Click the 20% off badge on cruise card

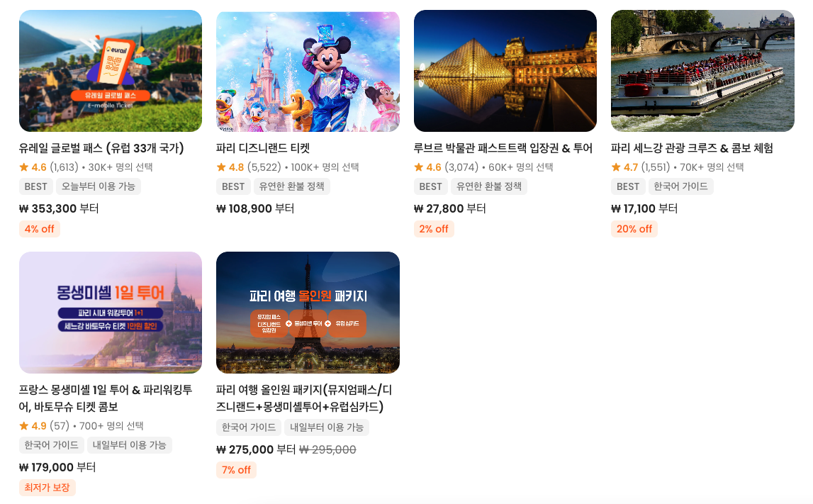click(634, 229)
